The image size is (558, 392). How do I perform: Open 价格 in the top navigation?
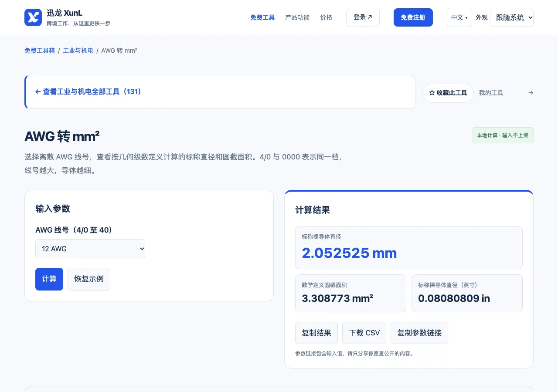[x=326, y=17]
